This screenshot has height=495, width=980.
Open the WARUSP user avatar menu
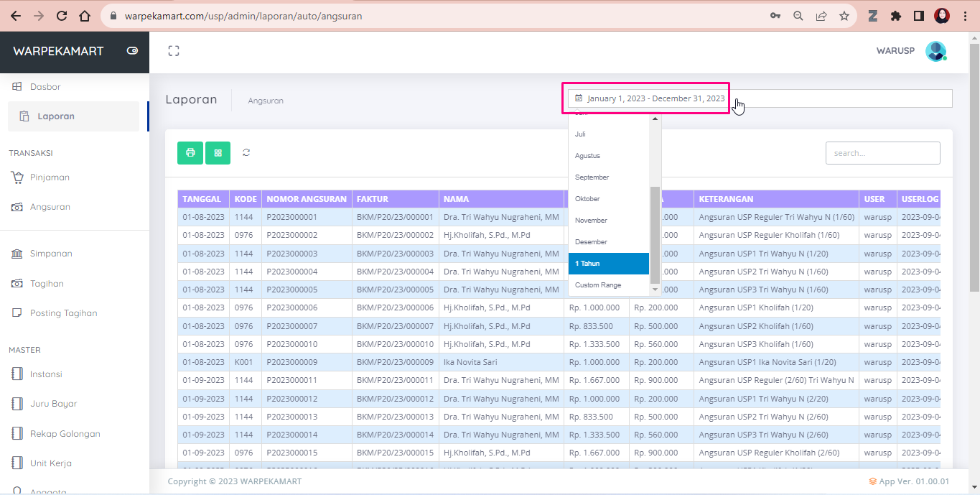pyautogui.click(x=936, y=51)
